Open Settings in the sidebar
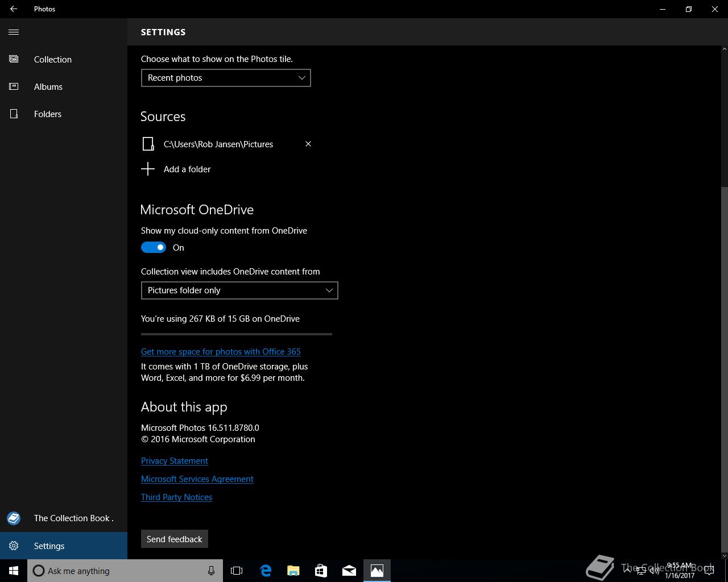This screenshot has height=582, width=728. 64,546
